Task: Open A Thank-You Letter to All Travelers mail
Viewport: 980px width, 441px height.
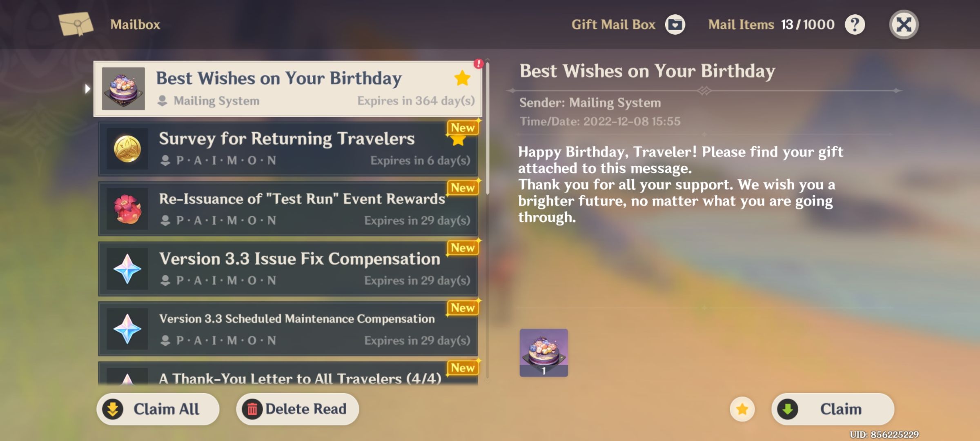Action: click(x=288, y=373)
